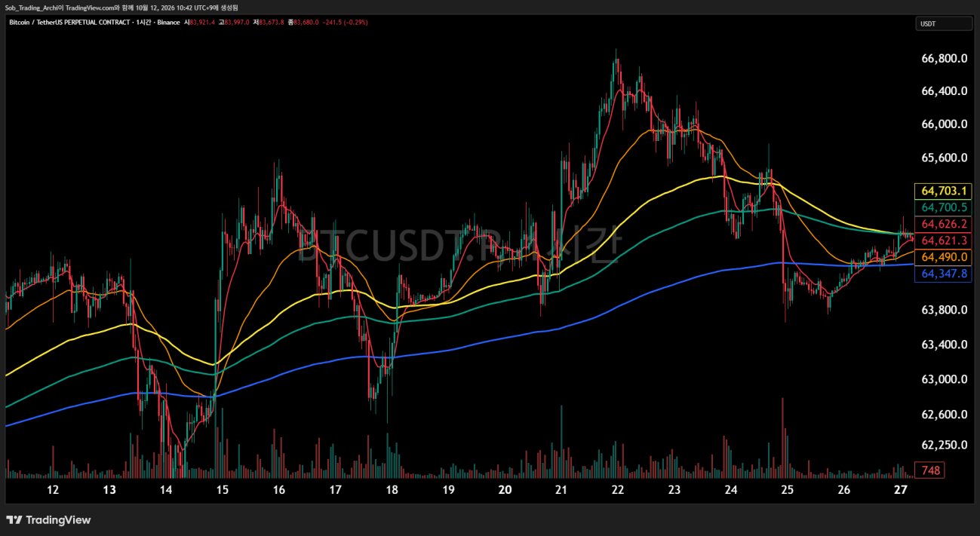The height and width of the screenshot is (536, 980).
Task: Click date 17 on the time axis
Action: point(335,490)
